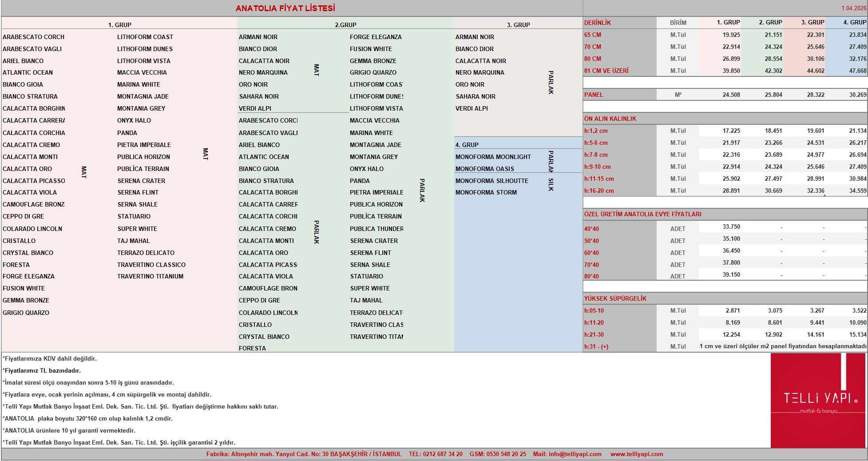Select MONOFORMA OASIS

(x=485, y=169)
